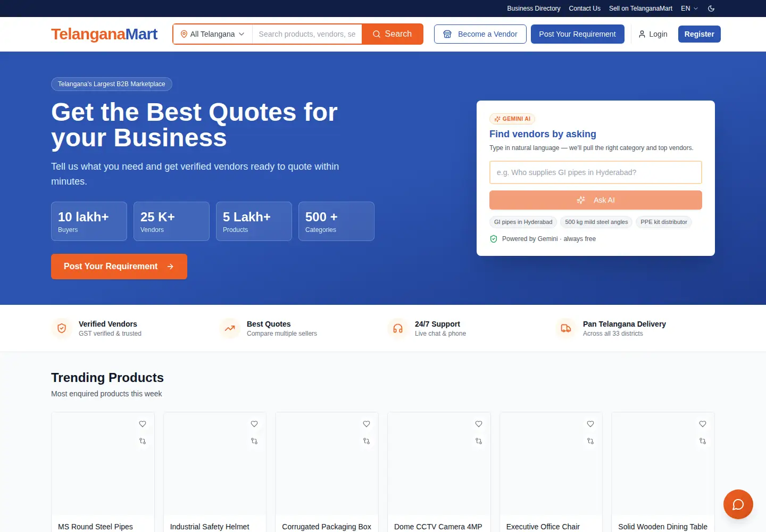This screenshot has height=532, width=766.
Task: Go to Contact Us page
Action: 585,9
